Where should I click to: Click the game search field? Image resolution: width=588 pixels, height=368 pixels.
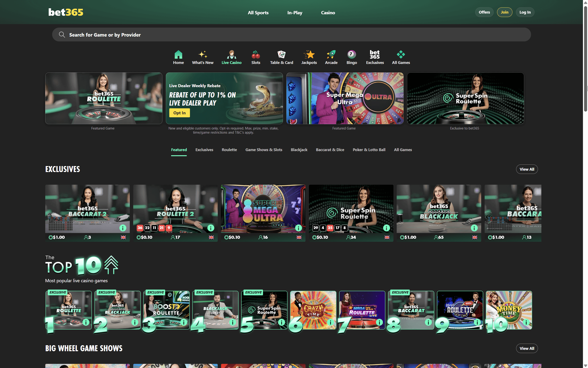[x=291, y=34]
